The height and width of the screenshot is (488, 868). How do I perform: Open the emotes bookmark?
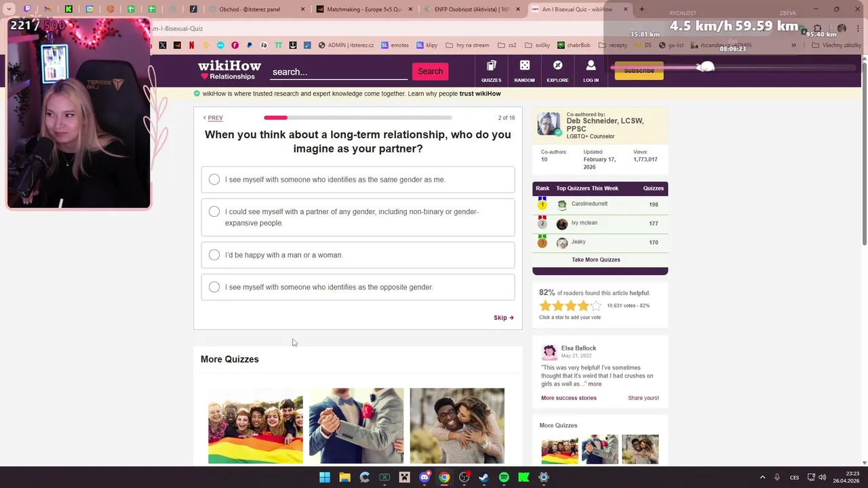[x=395, y=45]
